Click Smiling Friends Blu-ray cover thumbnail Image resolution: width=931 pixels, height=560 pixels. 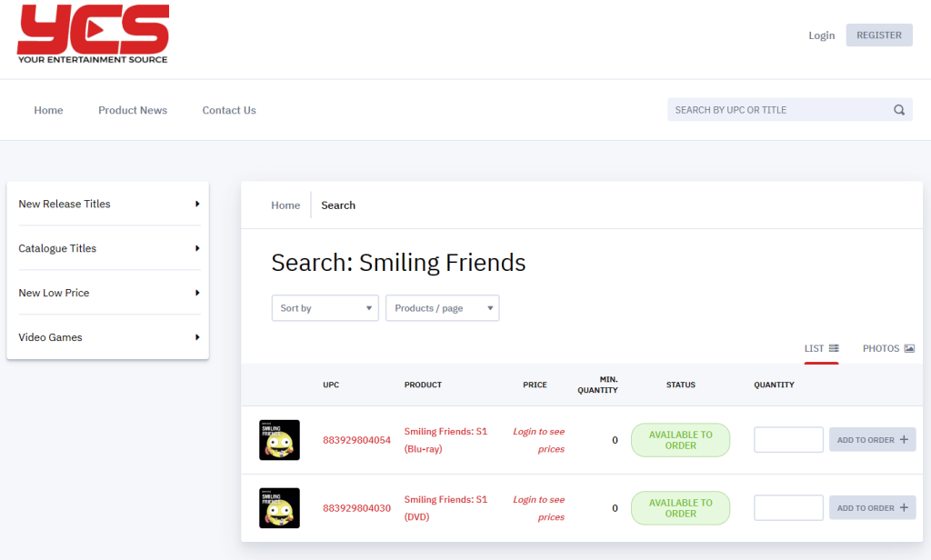[280, 440]
